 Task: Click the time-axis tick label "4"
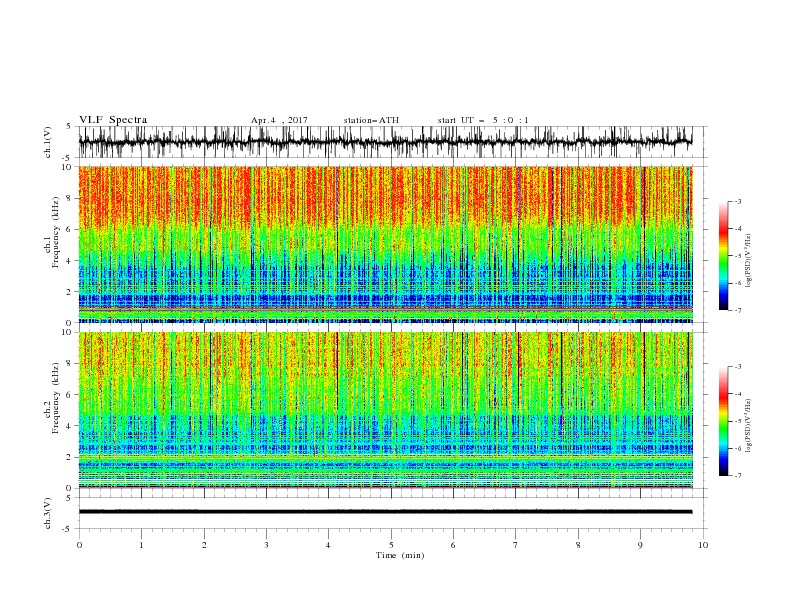tap(328, 545)
